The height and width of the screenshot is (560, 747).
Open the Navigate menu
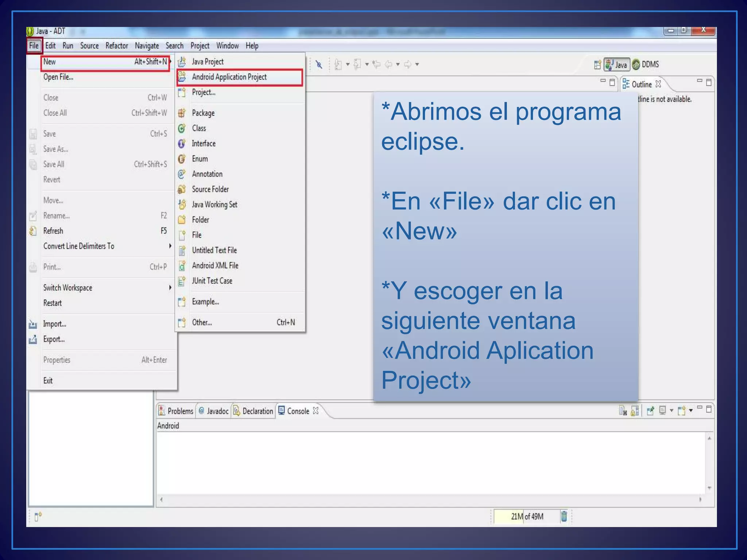click(x=147, y=46)
